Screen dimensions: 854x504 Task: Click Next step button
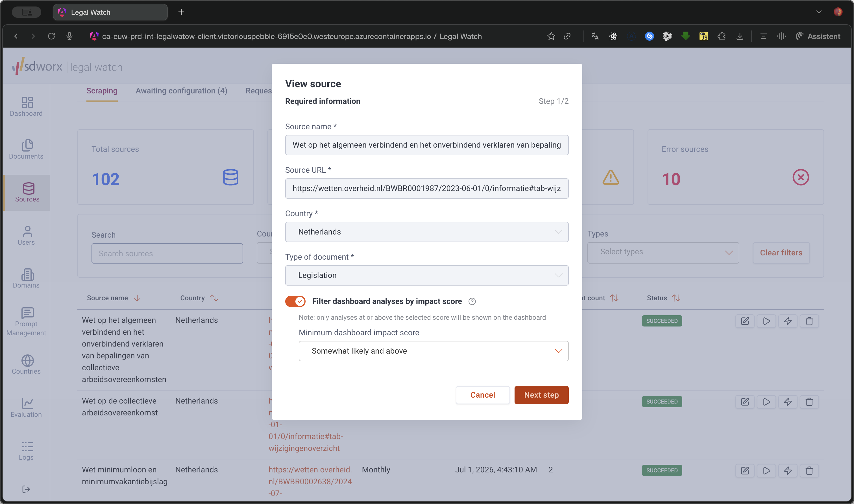click(541, 395)
